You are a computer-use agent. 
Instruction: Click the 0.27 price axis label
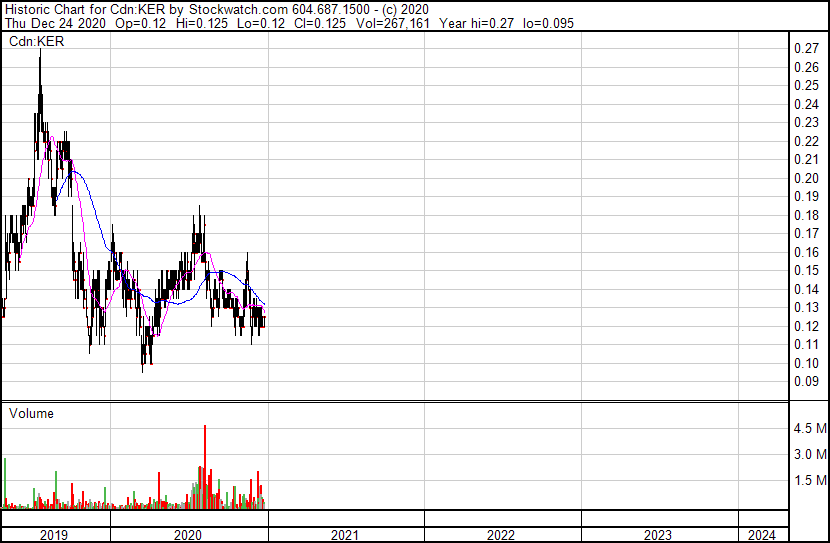click(x=806, y=48)
